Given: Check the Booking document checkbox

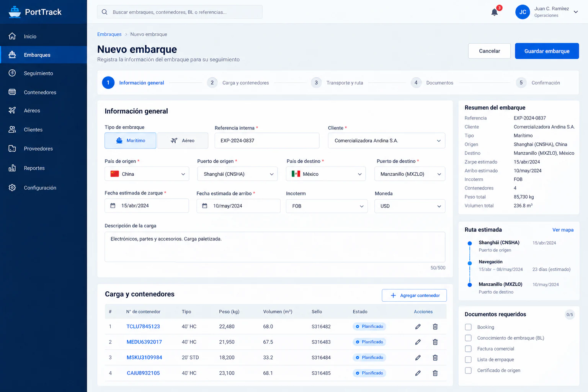Looking at the screenshot, I should click(468, 327).
